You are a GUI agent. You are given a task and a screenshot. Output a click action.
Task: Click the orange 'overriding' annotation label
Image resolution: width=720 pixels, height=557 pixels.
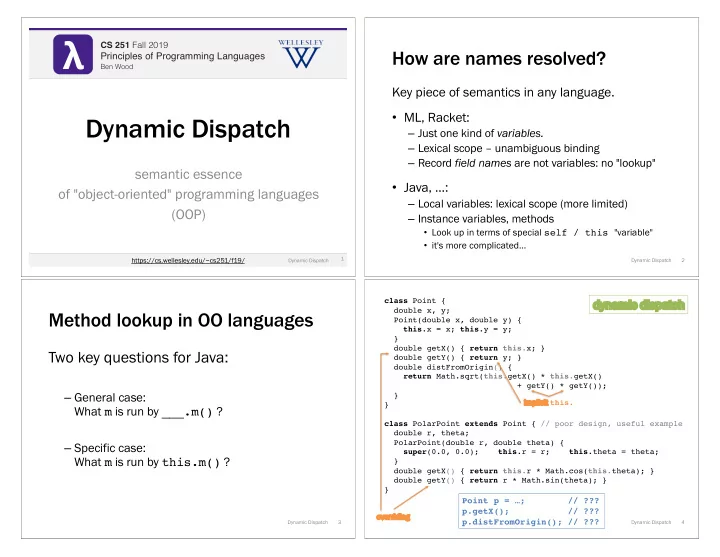(x=393, y=517)
